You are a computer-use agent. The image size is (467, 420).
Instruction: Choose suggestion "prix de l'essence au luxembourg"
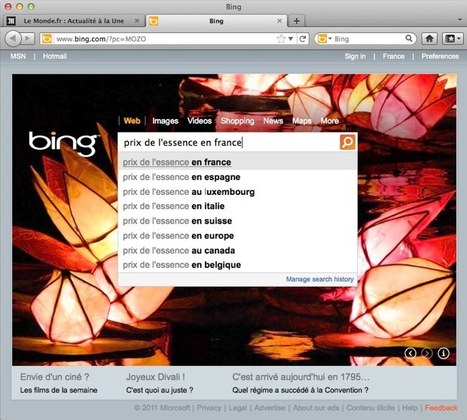pos(237,192)
